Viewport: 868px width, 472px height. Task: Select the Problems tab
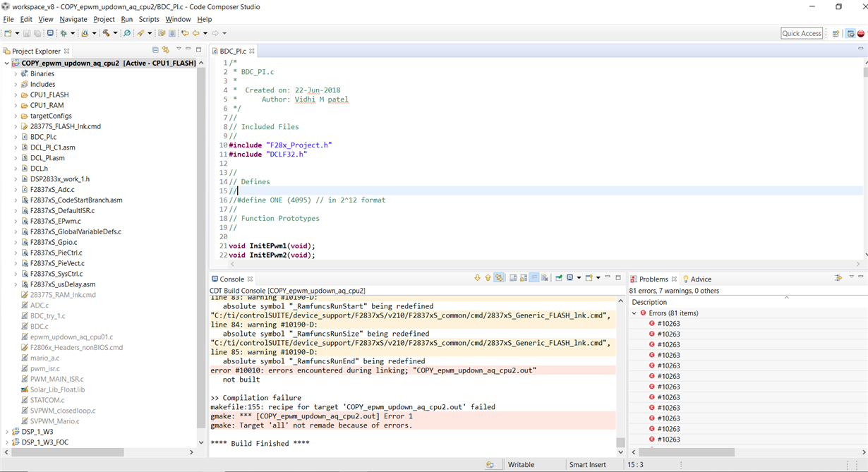(653, 279)
